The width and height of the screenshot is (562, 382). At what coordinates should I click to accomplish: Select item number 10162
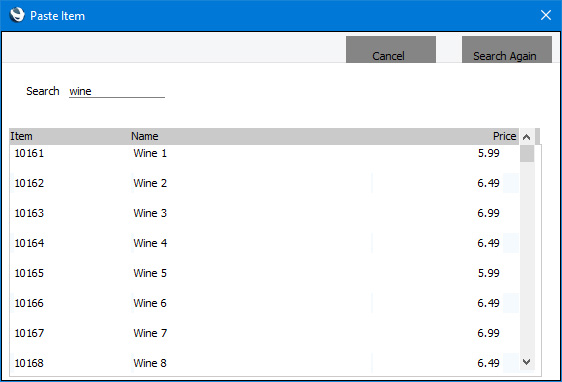pyautogui.click(x=29, y=183)
